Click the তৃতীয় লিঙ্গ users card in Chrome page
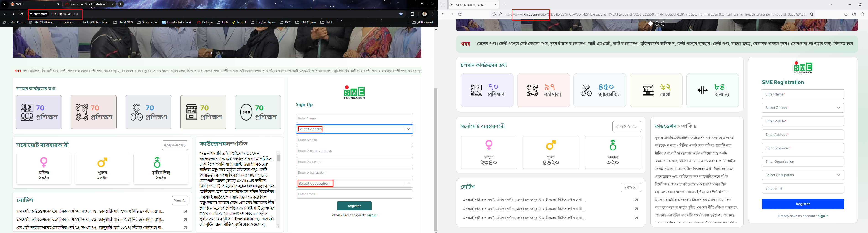This screenshot has width=868, height=233. (x=161, y=169)
